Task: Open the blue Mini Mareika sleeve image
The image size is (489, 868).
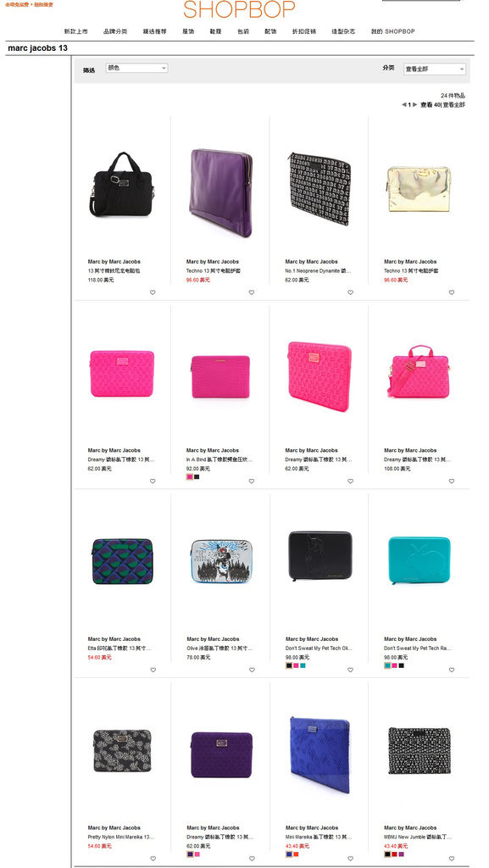Action: [x=320, y=754]
